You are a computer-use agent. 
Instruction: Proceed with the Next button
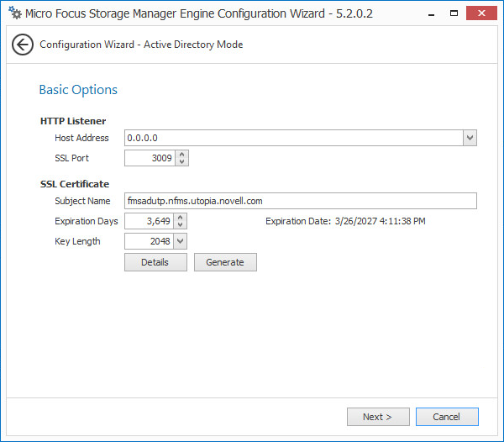pyautogui.click(x=378, y=417)
